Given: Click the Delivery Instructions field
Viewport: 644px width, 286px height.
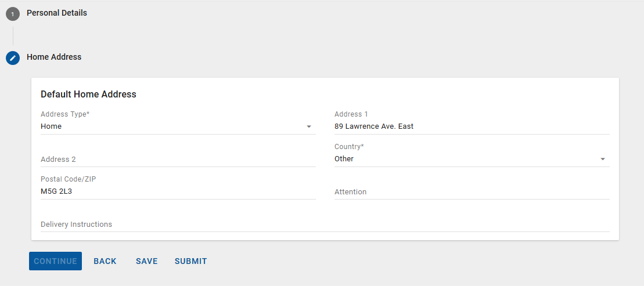Looking at the screenshot, I should (x=325, y=225).
